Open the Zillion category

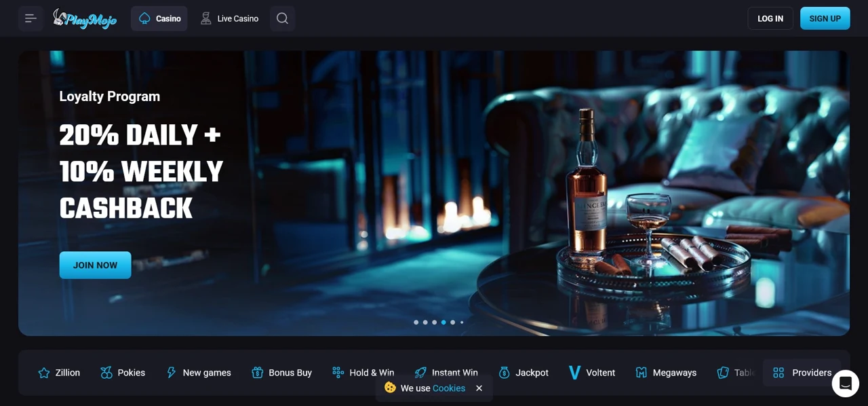click(59, 373)
